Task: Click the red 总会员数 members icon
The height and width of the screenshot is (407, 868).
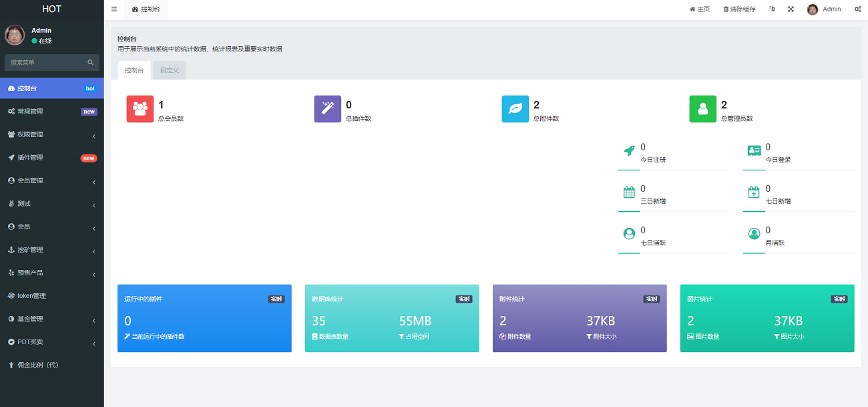Action: (140, 109)
